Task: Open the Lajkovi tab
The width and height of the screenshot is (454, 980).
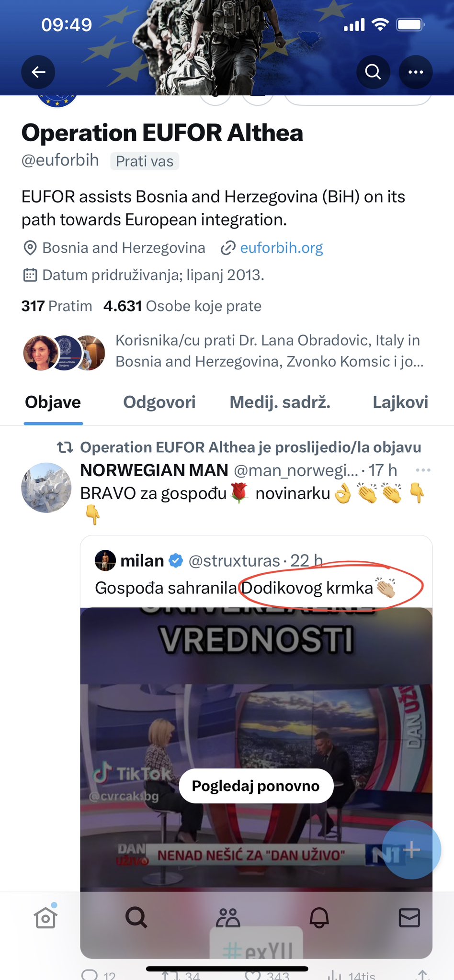Action: (400, 402)
